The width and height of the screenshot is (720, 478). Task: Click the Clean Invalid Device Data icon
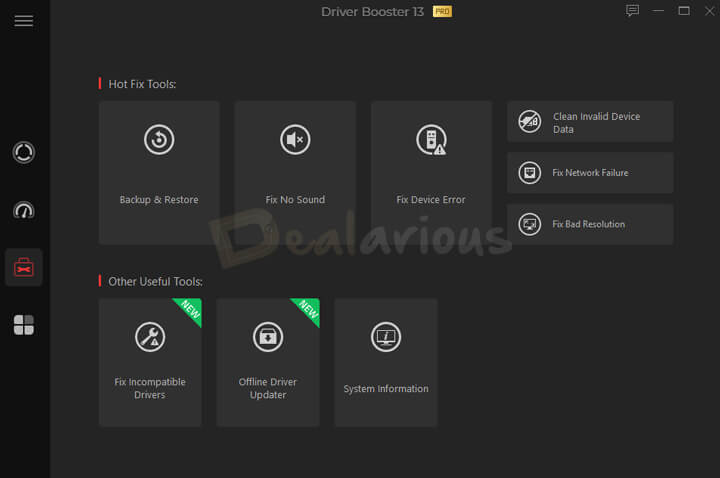click(x=529, y=122)
